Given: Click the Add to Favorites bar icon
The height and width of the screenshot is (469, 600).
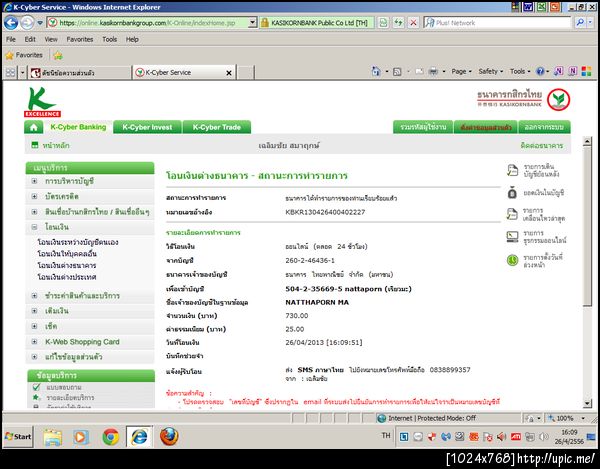Looking at the screenshot, I should (58, 55).
